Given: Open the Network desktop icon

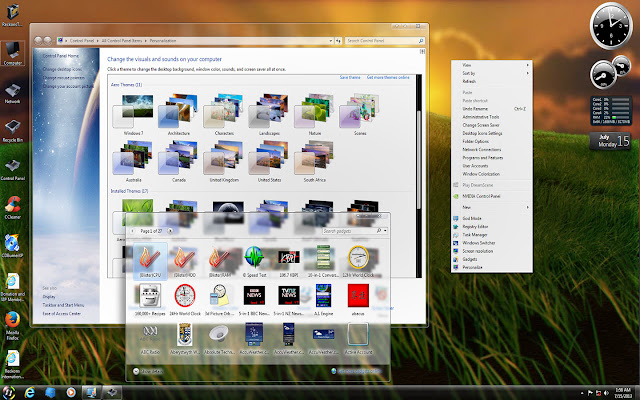Looking at the screenshot, I should (x=12, y=93).
